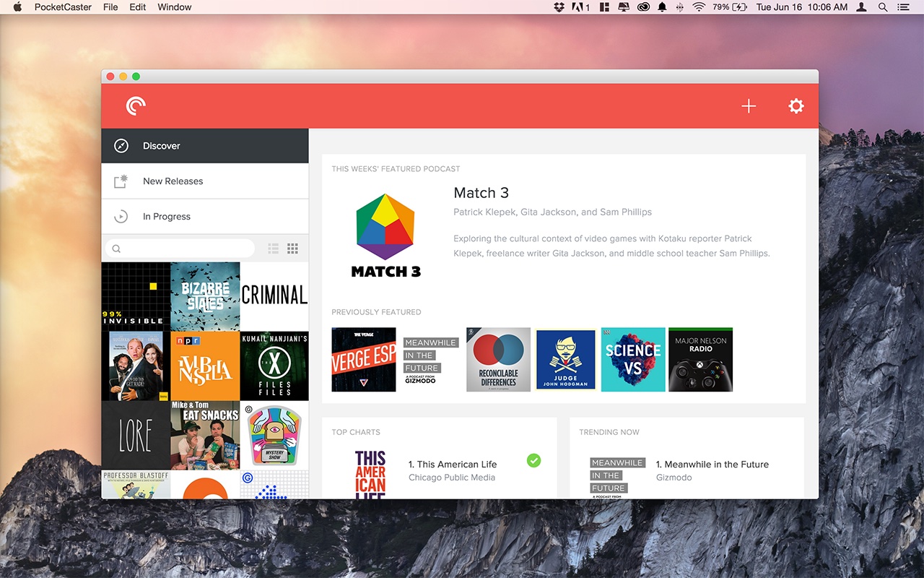Click the battery status indicator
This screenshot has height=578, width=924.
point(730,7)
